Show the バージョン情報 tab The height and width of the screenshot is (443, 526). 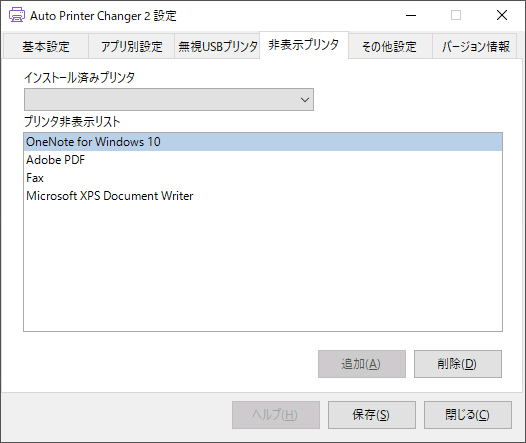tap(475, 46)
